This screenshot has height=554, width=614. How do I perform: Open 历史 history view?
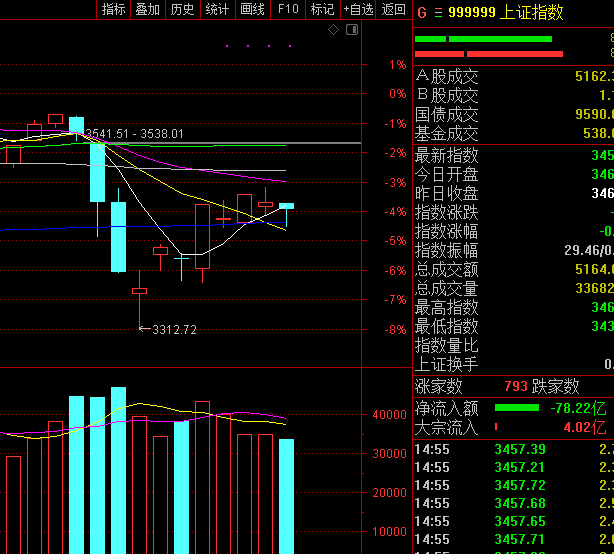[182, 10]
